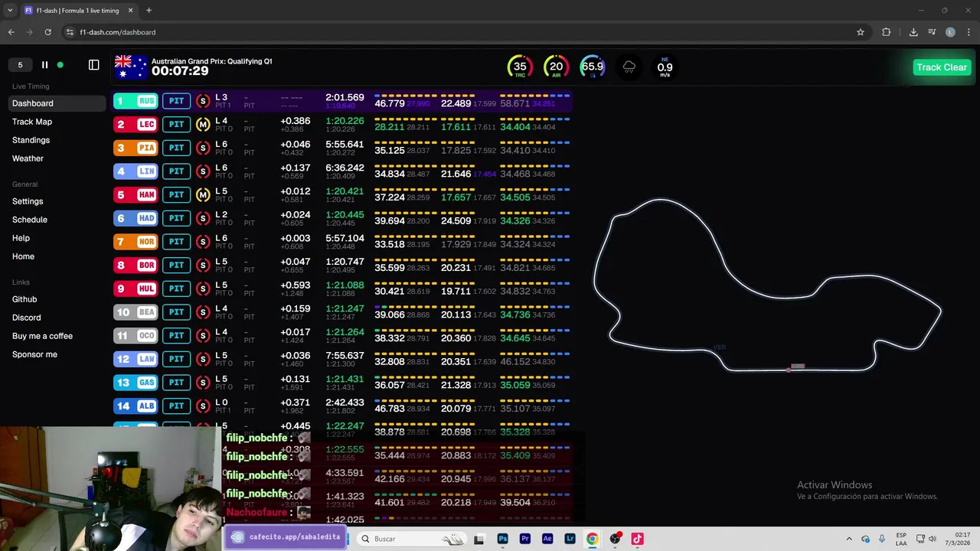Open a new Chrome tab

coord(149,11)
